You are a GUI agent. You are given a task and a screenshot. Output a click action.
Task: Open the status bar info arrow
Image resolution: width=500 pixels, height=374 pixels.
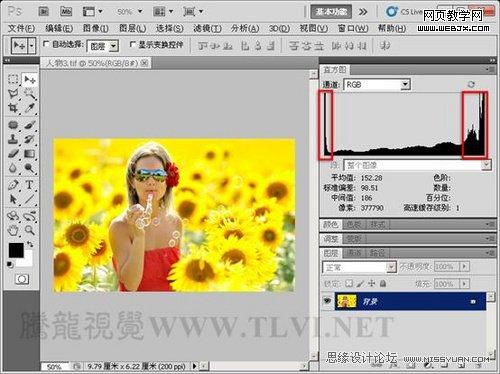point(195,366)
